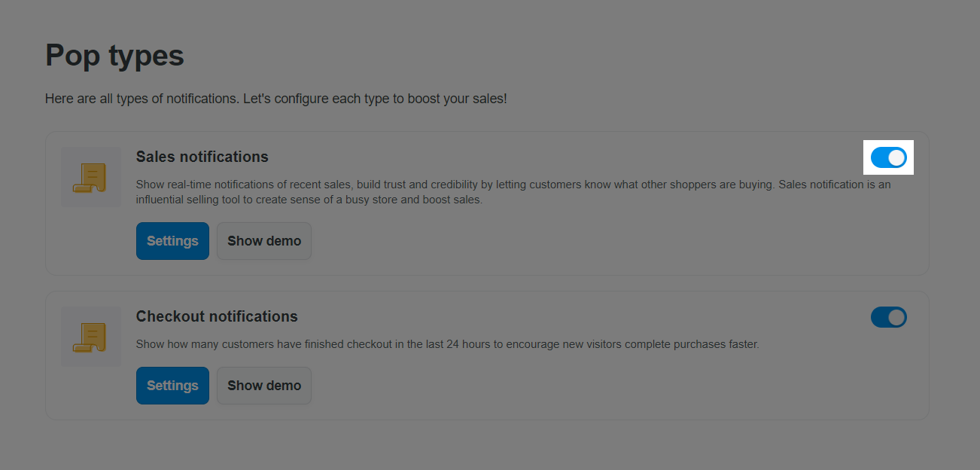Click the Checkout notifications receipt icon
The height and width of the screenshot is (470, 980).
[90, 337]
